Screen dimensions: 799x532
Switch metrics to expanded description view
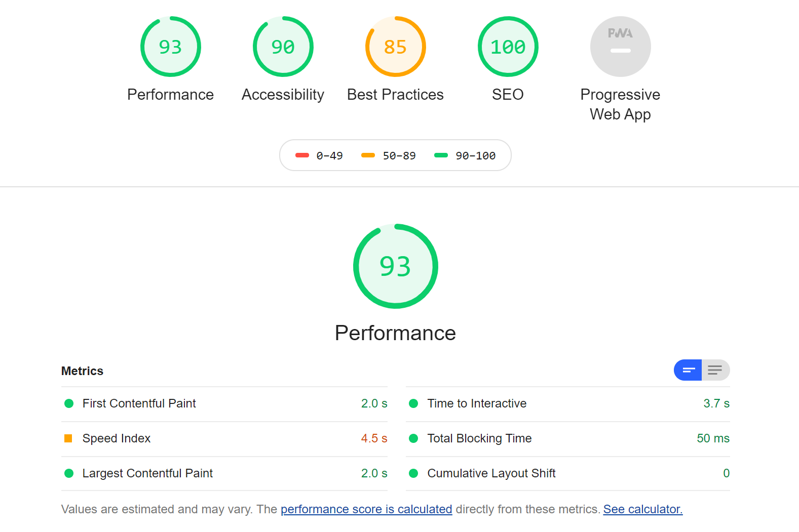715,370
